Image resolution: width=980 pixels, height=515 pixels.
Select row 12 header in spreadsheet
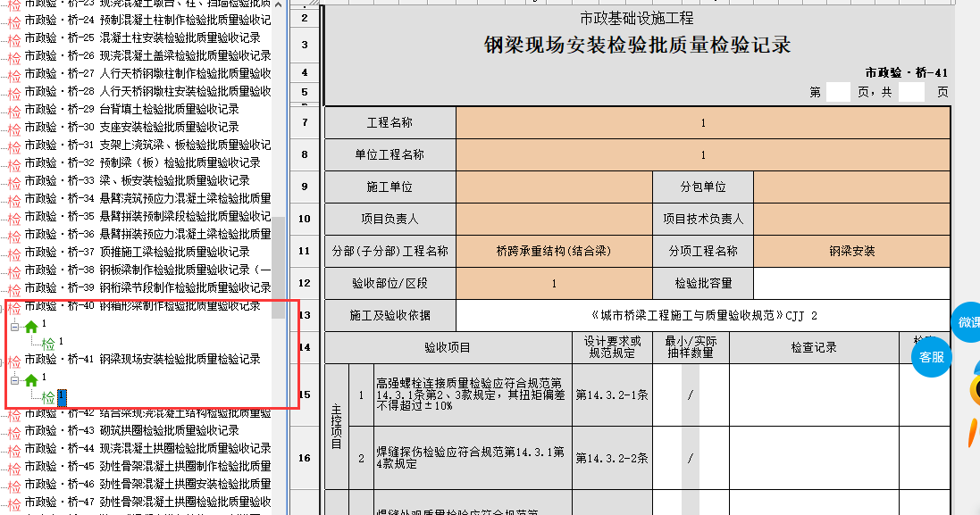tap(305, 283)
